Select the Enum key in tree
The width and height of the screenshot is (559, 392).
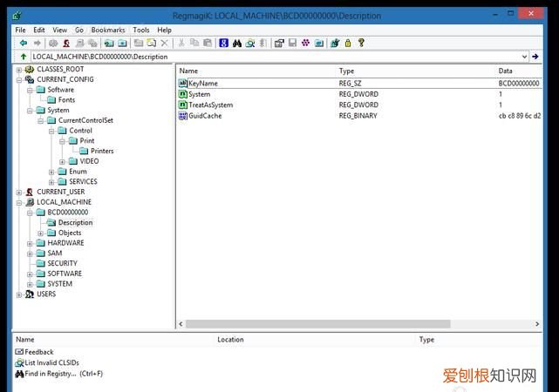78,172
